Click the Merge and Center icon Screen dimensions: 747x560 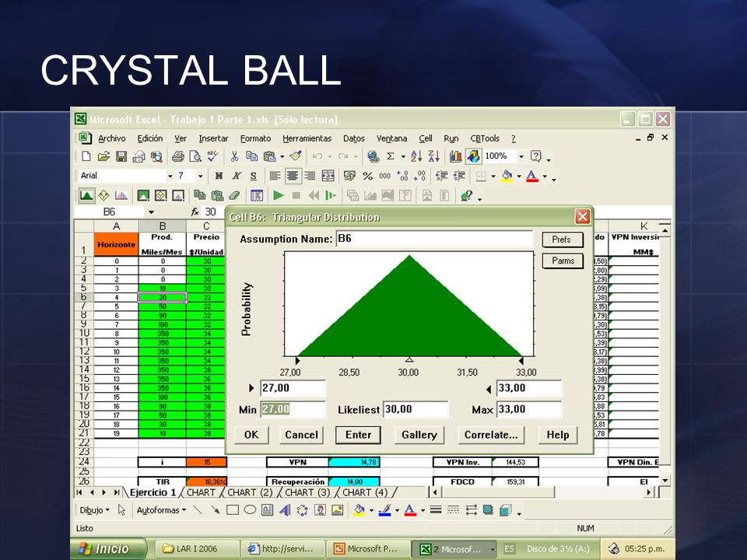click(x=328, y=176)
